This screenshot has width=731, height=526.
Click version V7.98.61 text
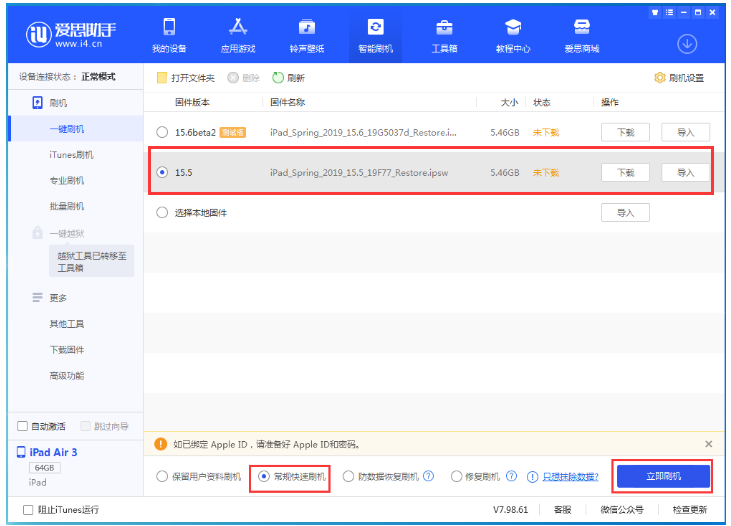pyautogui.click(x=510, y=510)
